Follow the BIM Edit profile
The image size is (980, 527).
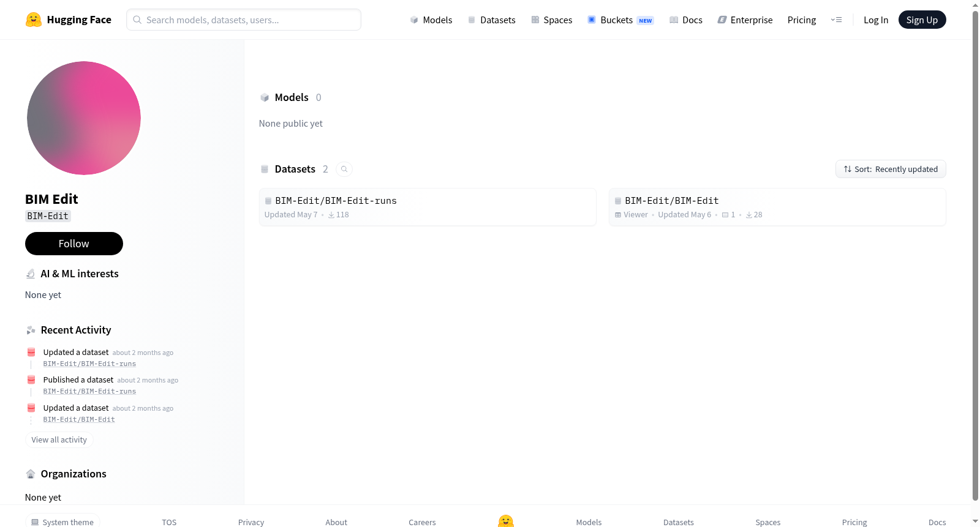(x=74, y=244)
